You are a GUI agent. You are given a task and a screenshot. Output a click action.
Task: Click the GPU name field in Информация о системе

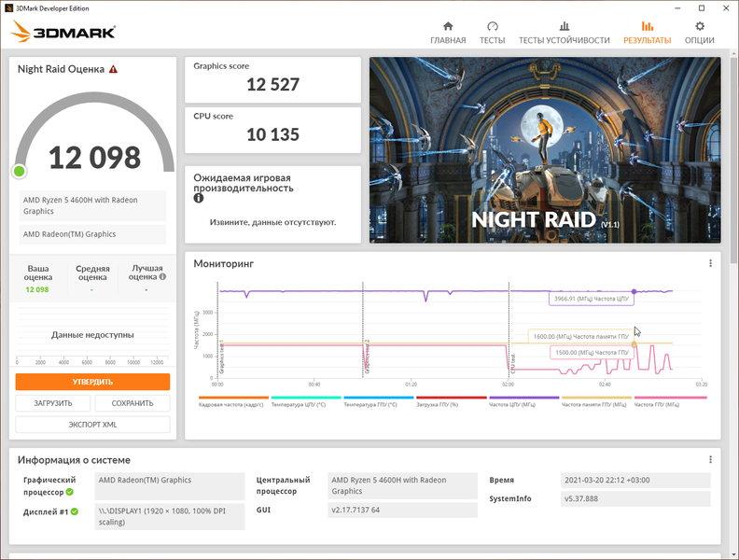pos(170,486)
